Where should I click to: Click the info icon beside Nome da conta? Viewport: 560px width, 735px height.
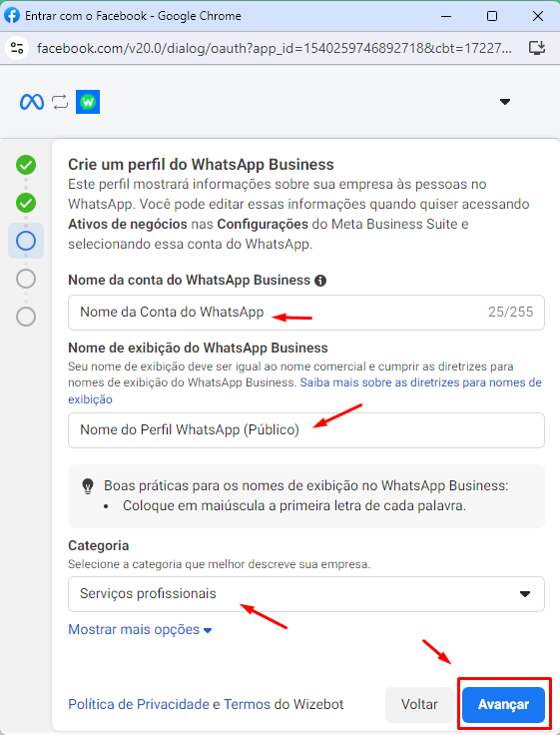[x=320, y=281]
